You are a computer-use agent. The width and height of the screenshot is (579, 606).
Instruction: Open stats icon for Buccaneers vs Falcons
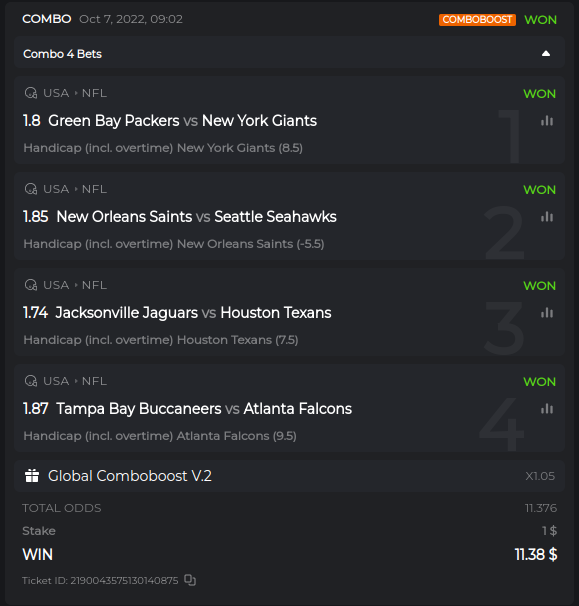click(x=547, y=409)
